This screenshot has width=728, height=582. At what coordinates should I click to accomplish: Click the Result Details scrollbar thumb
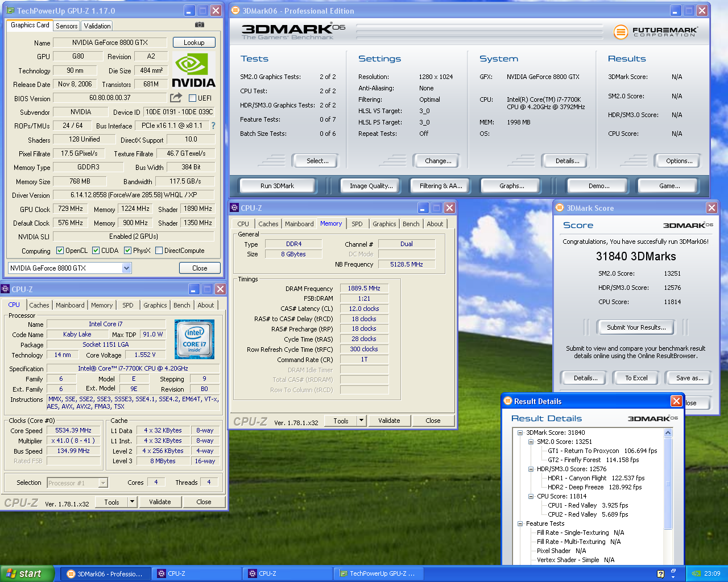tap(668, 484)
